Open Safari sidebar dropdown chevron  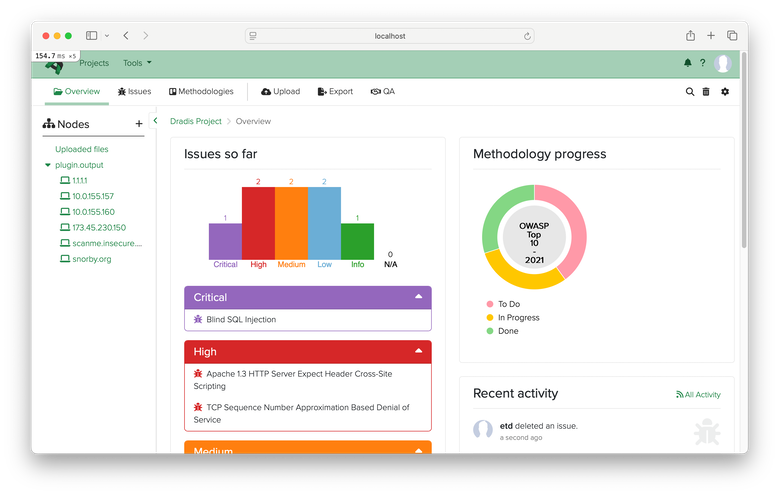(106, 36)
